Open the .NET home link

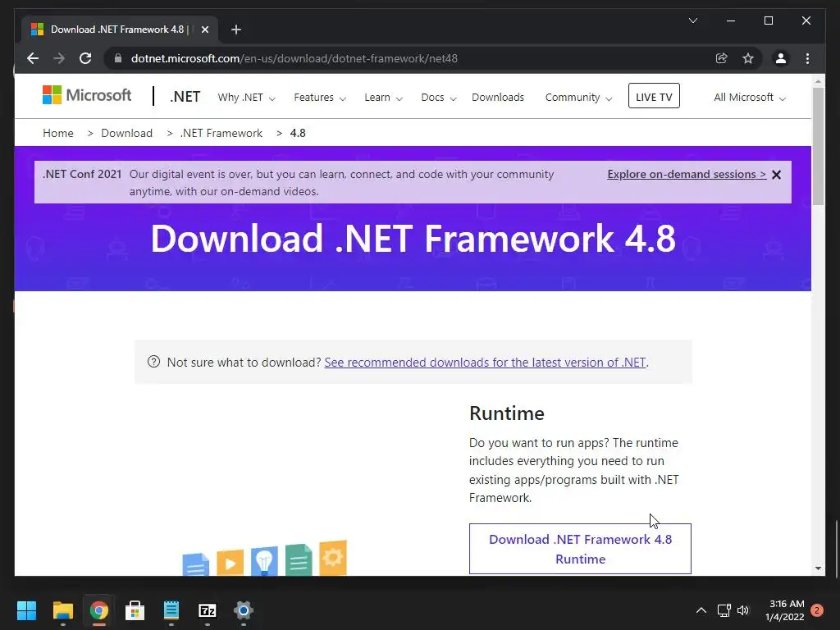[185, 97]
